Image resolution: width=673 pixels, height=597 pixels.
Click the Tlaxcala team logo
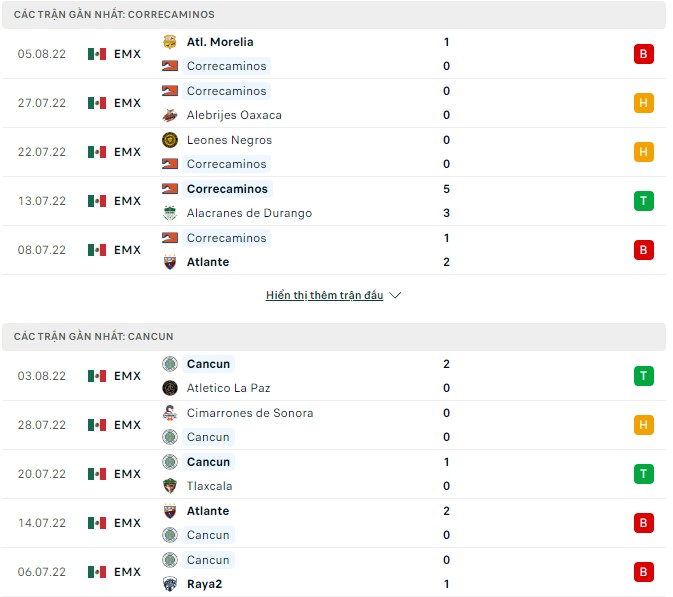pyautogui.click(x=170, y=486)
